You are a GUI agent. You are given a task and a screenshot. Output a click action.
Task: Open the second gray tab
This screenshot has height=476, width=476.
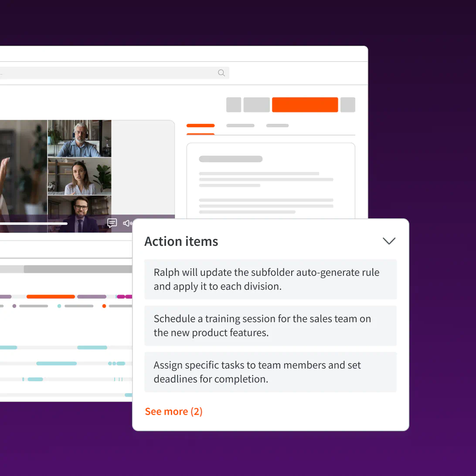click(240, 126)
